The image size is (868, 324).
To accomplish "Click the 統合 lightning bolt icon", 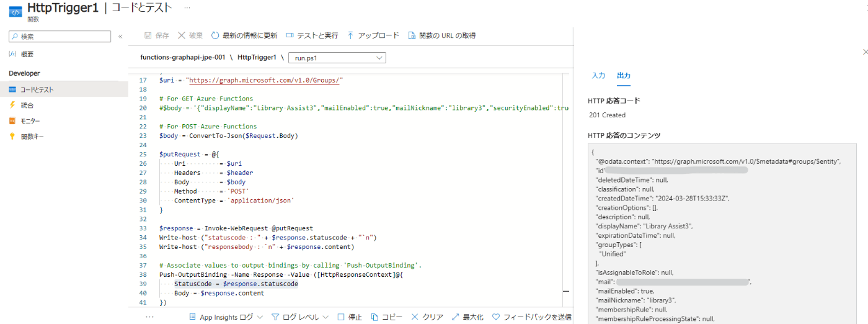I will click(12, 105).
